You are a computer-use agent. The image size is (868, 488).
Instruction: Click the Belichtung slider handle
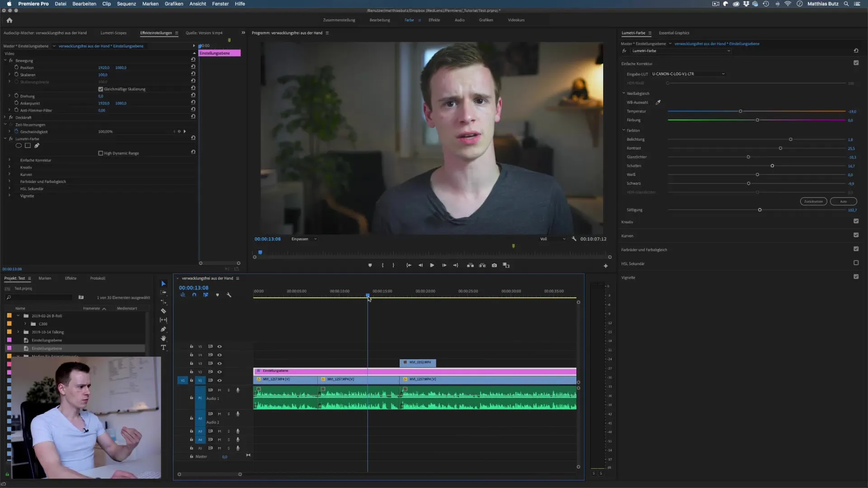[791, 139]
